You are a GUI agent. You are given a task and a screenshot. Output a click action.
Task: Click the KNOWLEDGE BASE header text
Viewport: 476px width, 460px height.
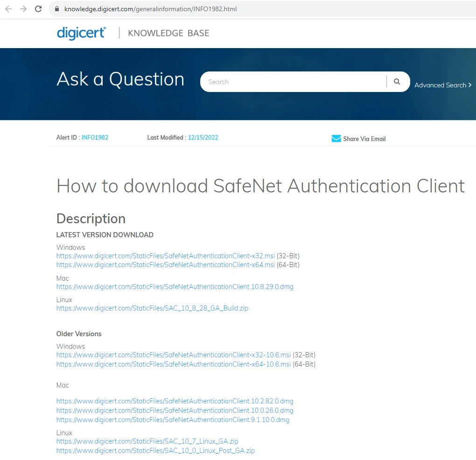pos(168,33)
